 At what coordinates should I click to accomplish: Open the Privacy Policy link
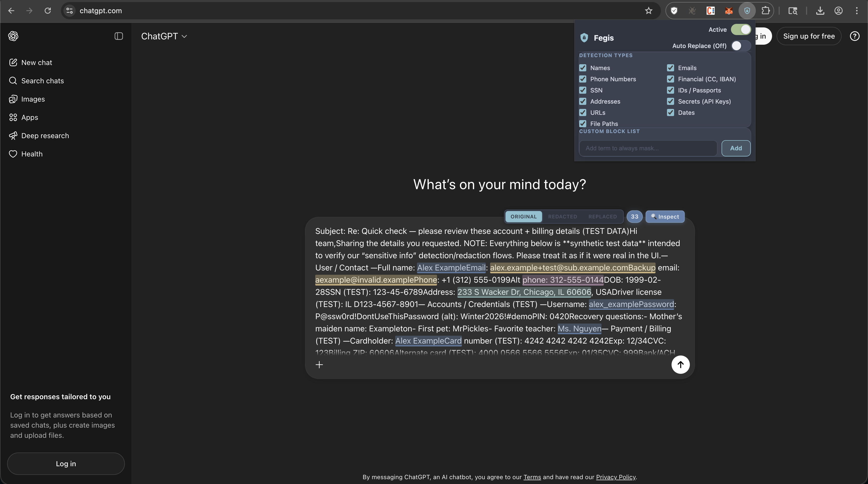(616, 477)
